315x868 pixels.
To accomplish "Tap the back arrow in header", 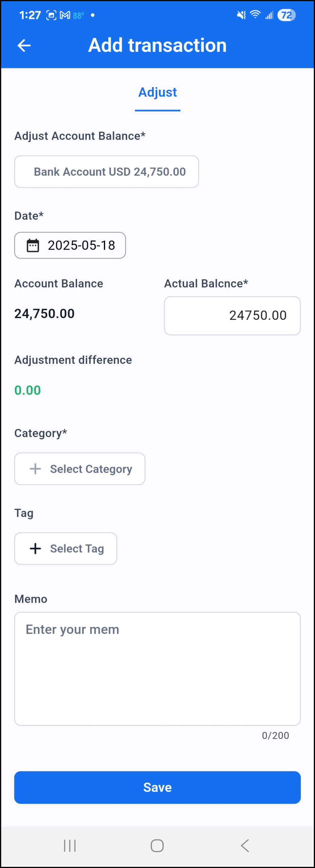I will [x=24, y=45].
